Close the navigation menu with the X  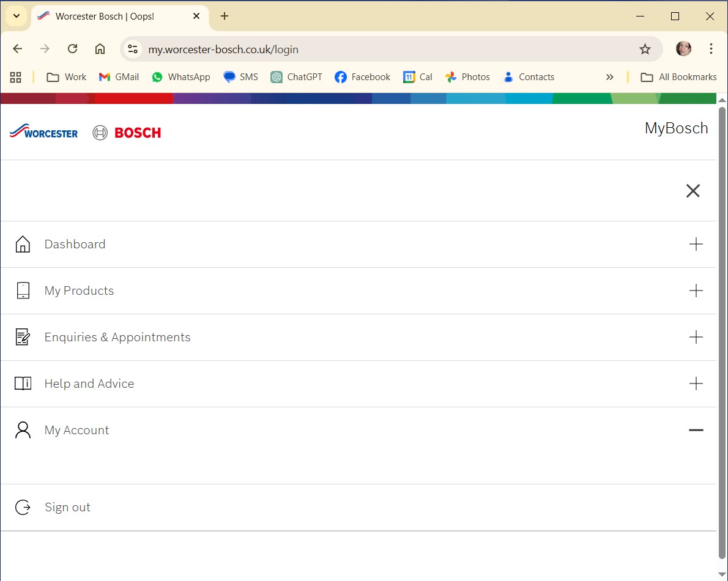(x=693, y=191)
